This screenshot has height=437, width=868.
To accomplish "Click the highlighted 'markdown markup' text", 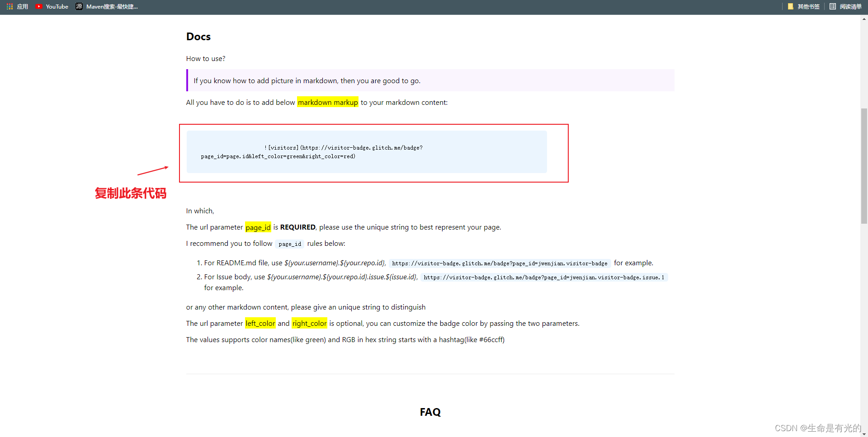I will click(328, 103).
